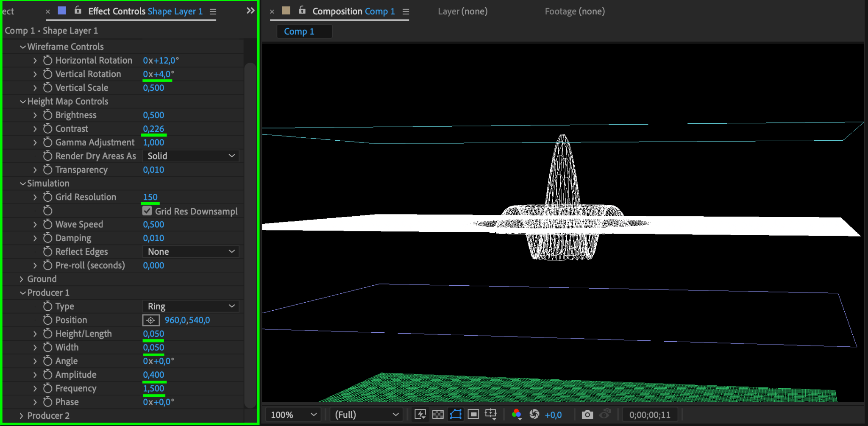Toggle the transparency grid icon

click(x=438, y=415)
